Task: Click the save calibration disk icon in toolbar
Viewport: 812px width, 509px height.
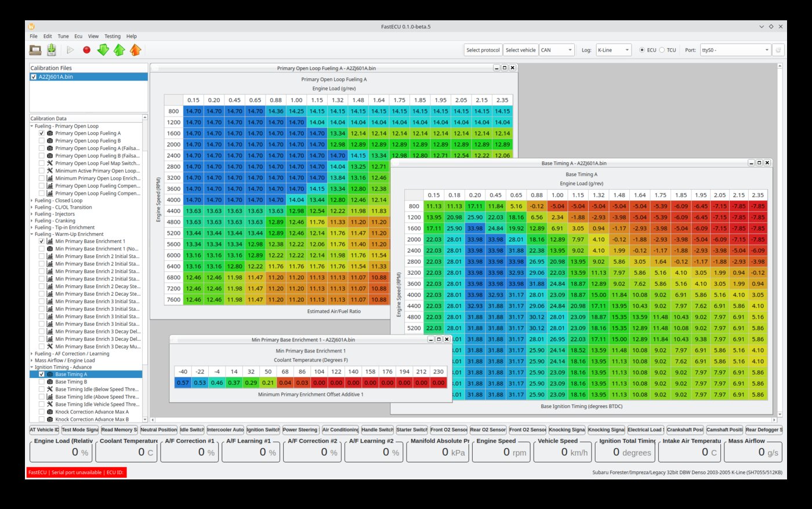Action: [x=52, y=50]
